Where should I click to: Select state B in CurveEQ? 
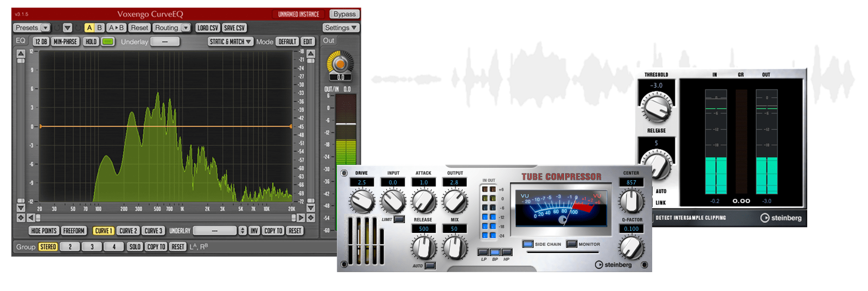point(99,28)
